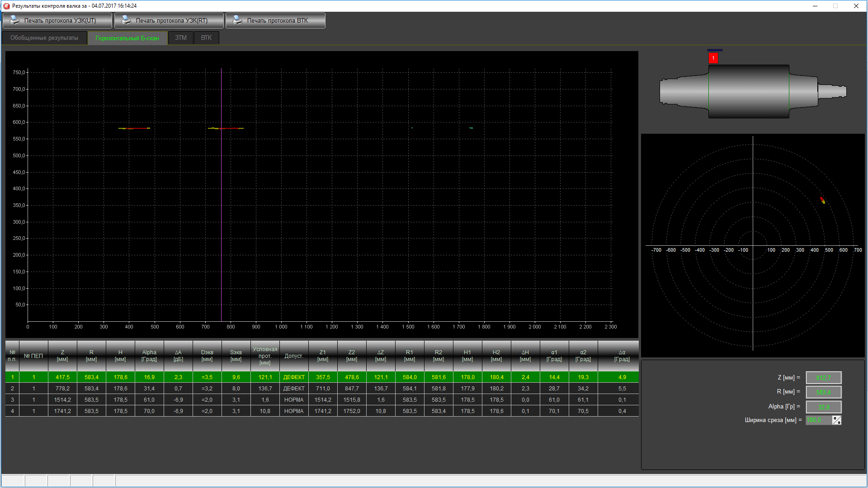The width and height of the screenshot is (868, 488).
Task: Click the R [мм] value field
Action: tap(824, 392)
